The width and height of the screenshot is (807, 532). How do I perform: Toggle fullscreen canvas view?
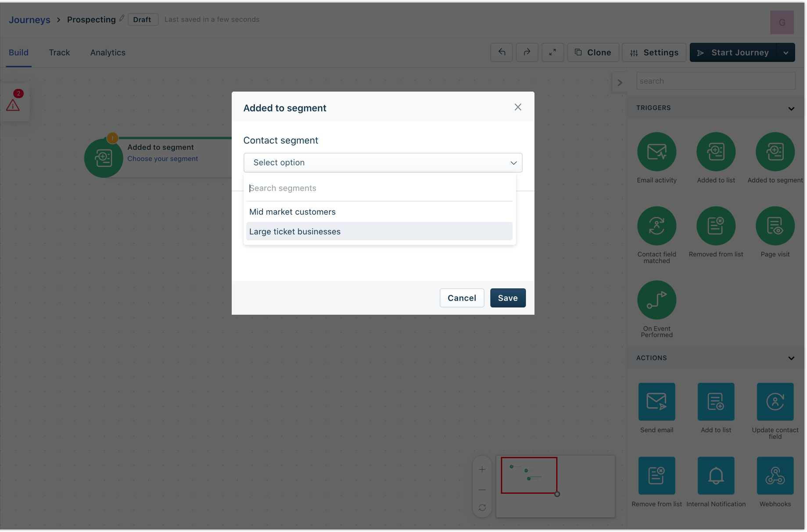(x=552, y=52)
